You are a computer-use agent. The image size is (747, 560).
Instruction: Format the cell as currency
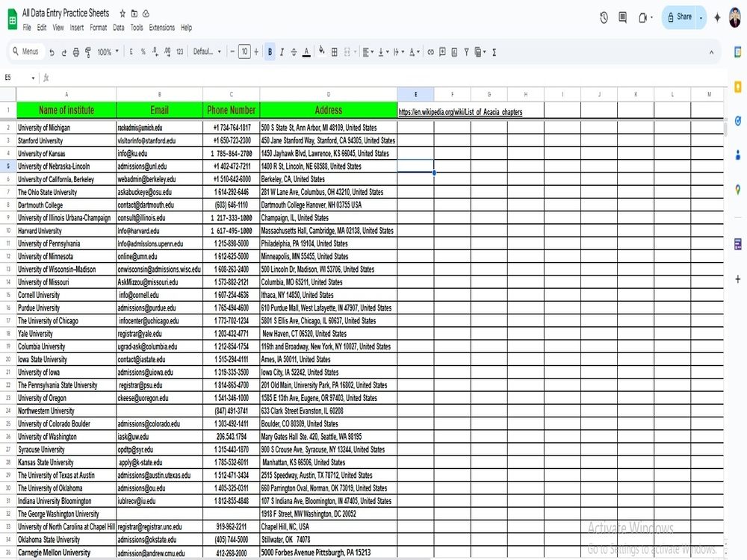(131, 52)
